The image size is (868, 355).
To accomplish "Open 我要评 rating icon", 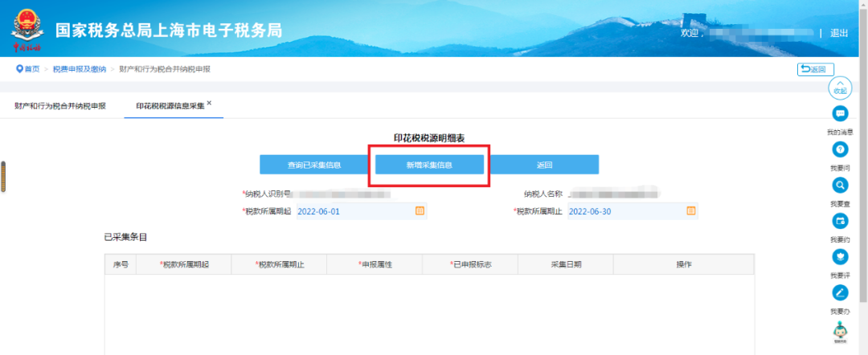I will coord(840,256).
